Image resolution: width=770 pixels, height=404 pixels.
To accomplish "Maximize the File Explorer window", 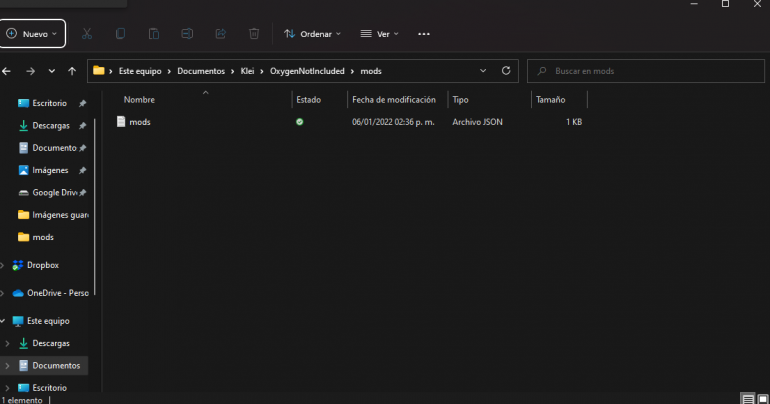I will click(725, 4).
